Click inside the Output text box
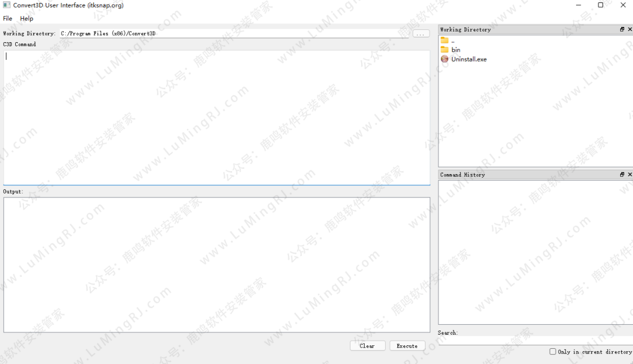The height and width of the screenshot is (364, 633). coord(217,265)
